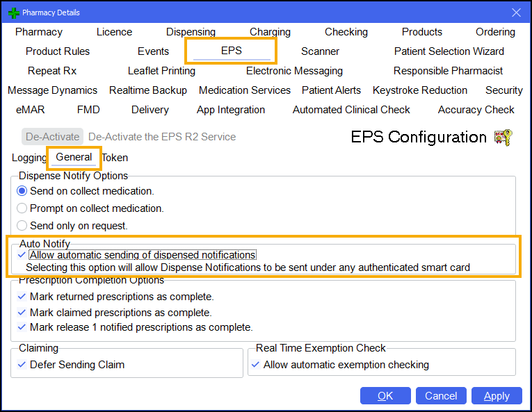This screenshot has width=532, height=412.
Task: Switch to the Logging sub-tab
Action: (29, 158)
